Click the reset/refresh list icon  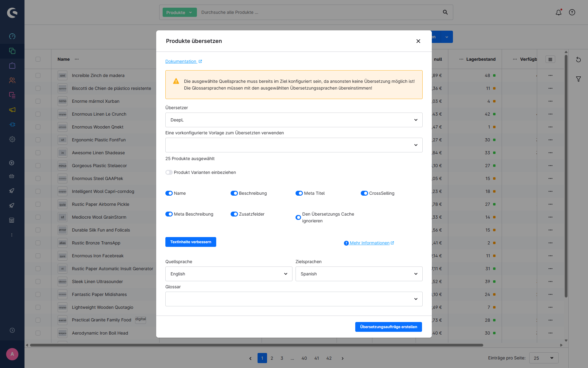point(579,59)
